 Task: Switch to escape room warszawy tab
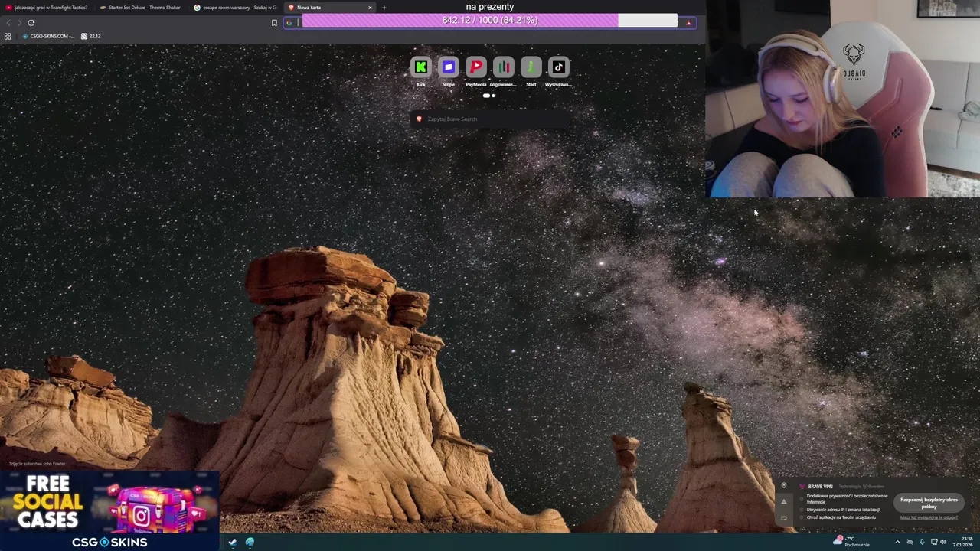235,8
